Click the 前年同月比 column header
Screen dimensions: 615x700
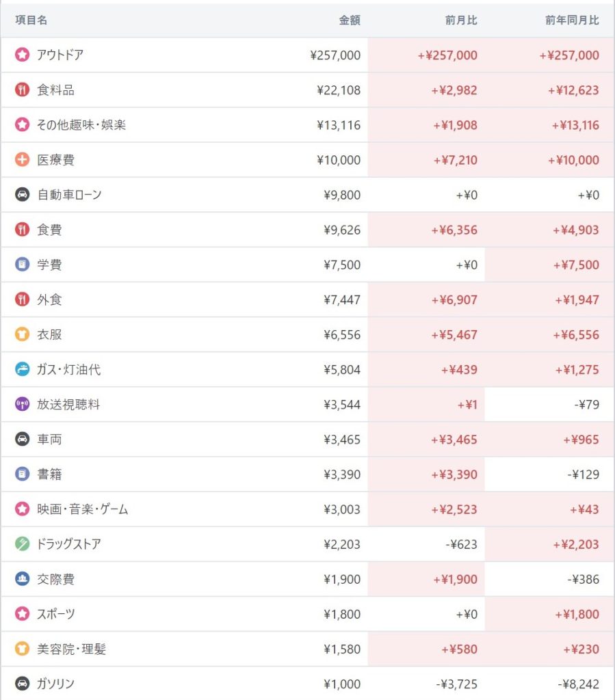point(572,21)
